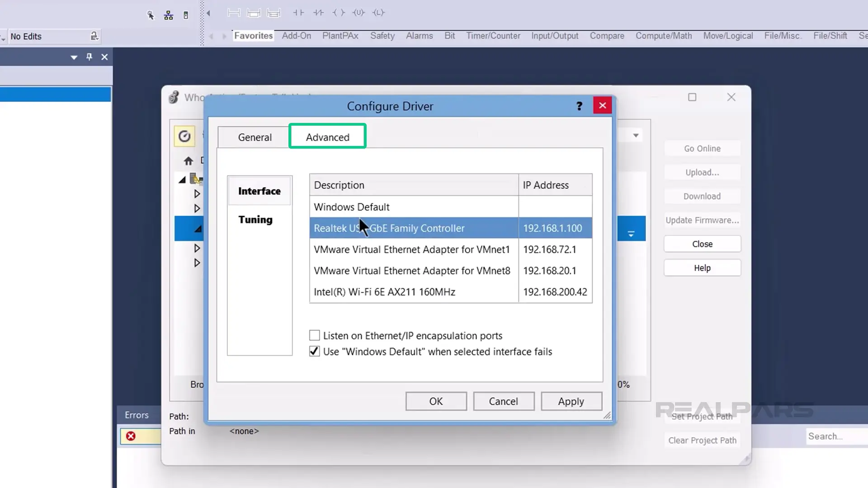Open the Add-On instruction tab
The width and height of the screenshot is (868, 488).
point(296,36)
